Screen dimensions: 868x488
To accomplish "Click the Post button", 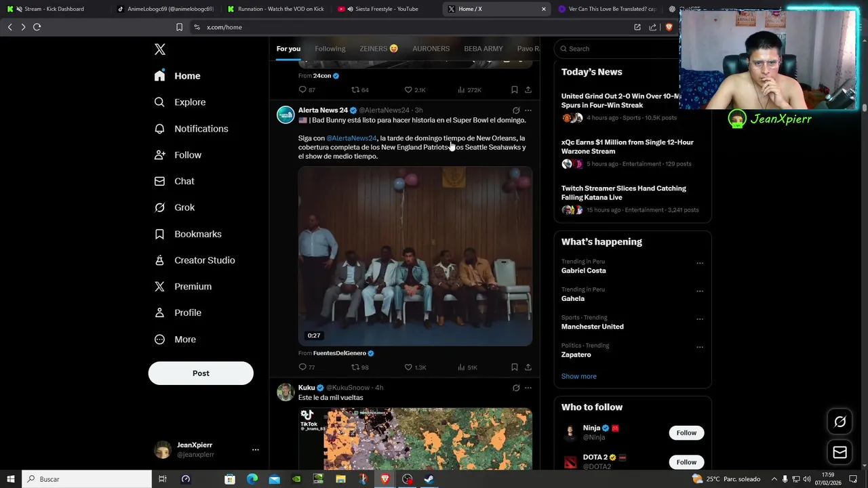I will (x=201, y=373).
